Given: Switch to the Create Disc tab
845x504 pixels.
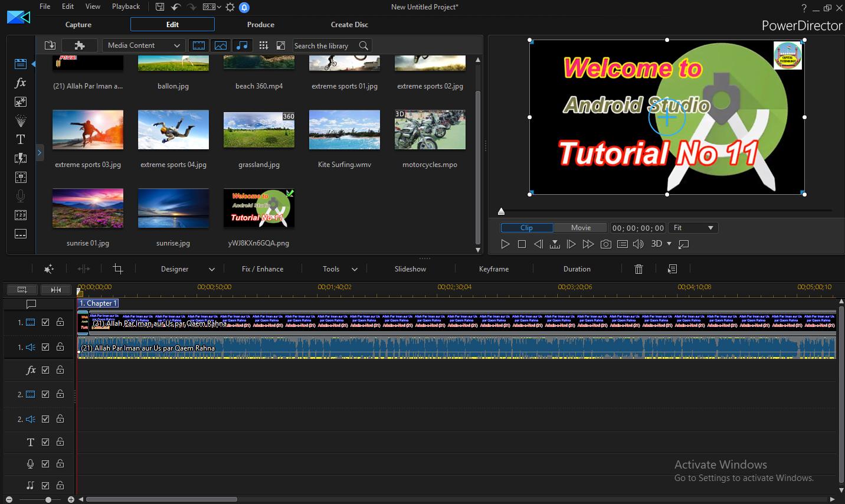Looking at the screenshot, I should (349, 25).
